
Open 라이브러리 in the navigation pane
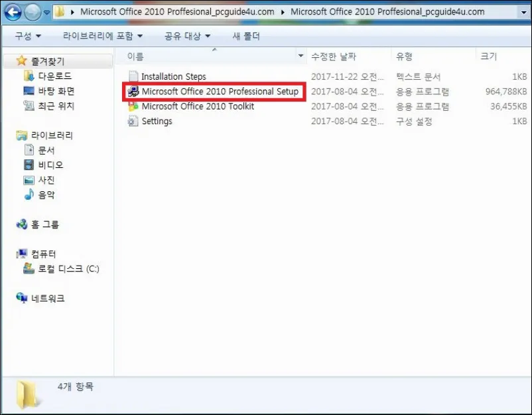tap(52, 135)
